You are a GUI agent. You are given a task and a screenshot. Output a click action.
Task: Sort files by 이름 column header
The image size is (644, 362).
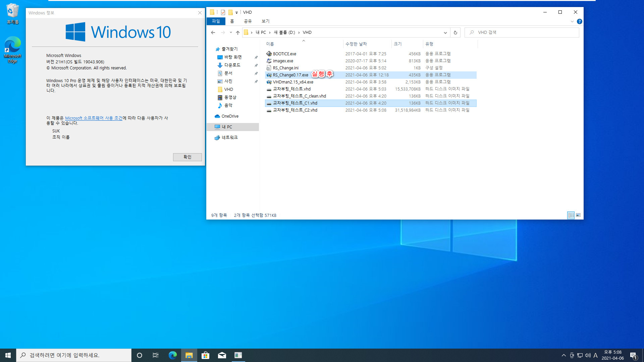[304, 44]
